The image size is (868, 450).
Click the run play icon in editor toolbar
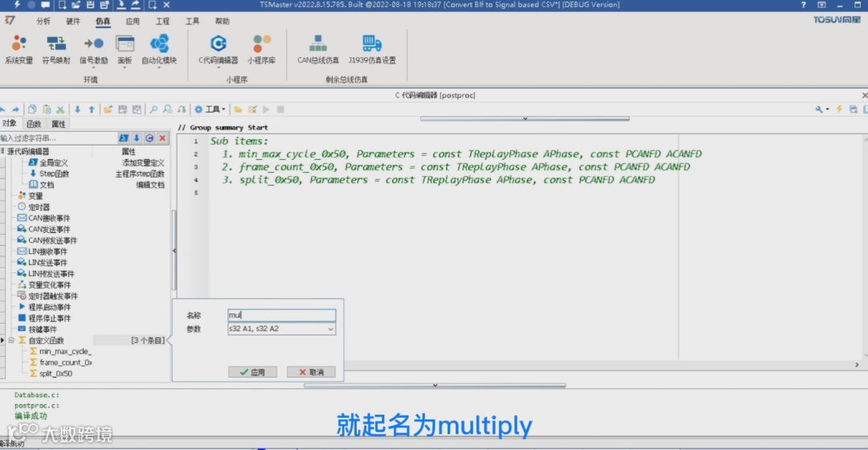point(266,109)
